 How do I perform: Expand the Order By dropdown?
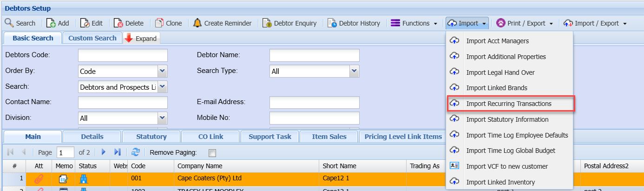pos(162,71)
